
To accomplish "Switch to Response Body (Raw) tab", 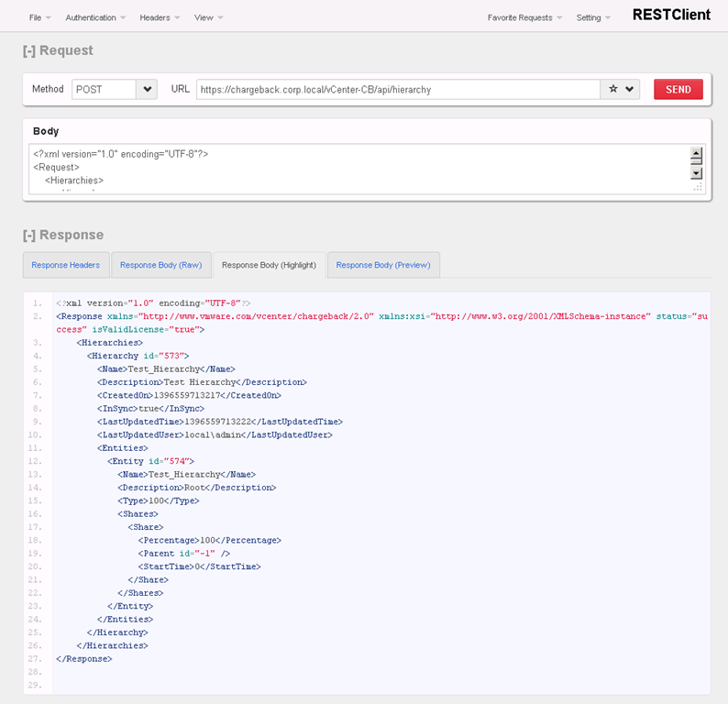I will click(160, 265).
